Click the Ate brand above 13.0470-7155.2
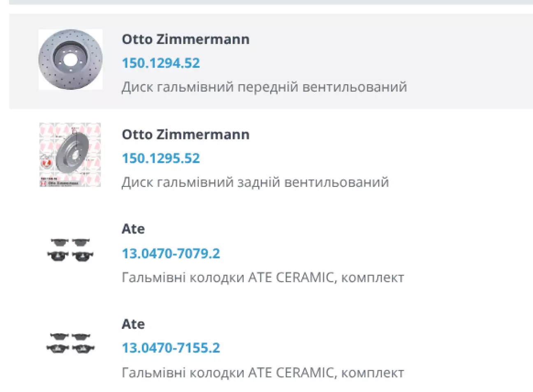 pos(133,324)
